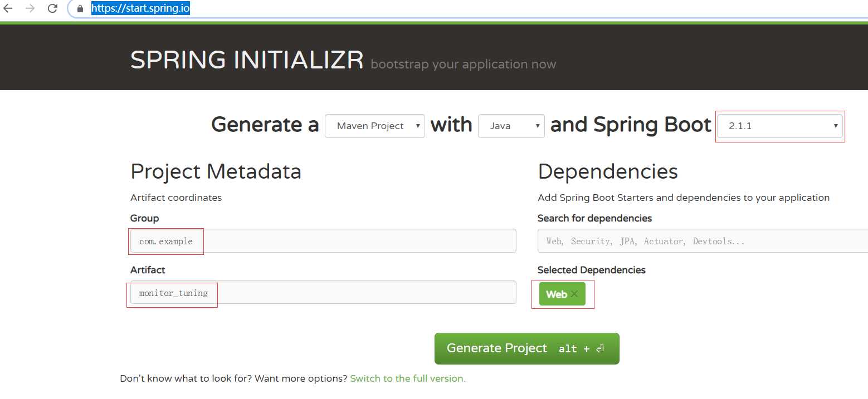Click the Selected Dependencies label
868x399 pixels.
click(592, 270)
